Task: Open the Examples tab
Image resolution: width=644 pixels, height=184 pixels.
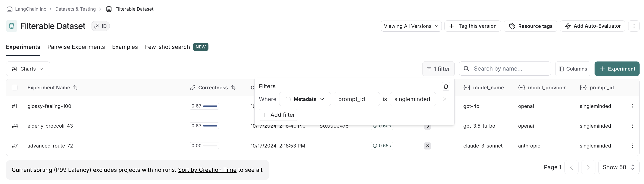Action: 125,47
